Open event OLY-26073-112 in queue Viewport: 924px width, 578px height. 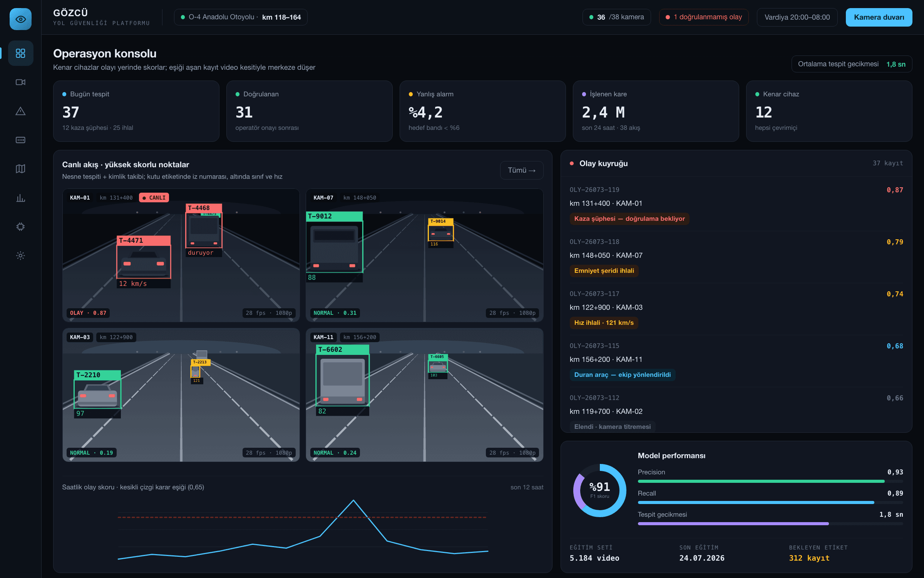(x=736, y=410)
